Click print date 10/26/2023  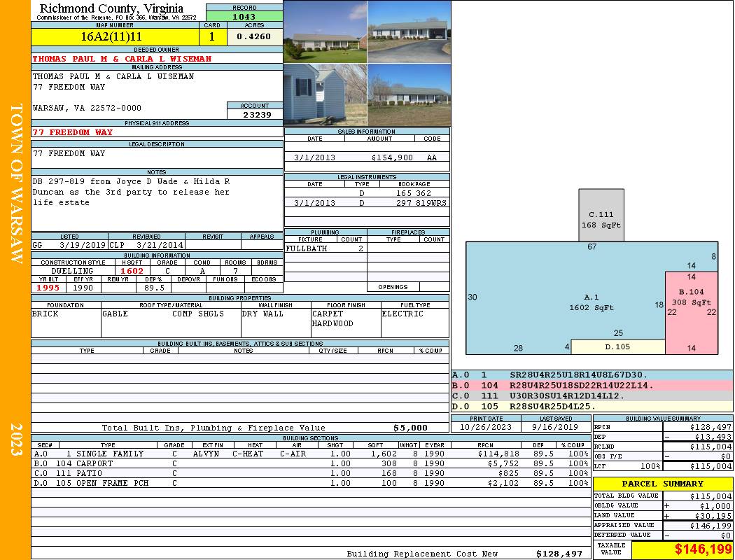pos(486,427)
